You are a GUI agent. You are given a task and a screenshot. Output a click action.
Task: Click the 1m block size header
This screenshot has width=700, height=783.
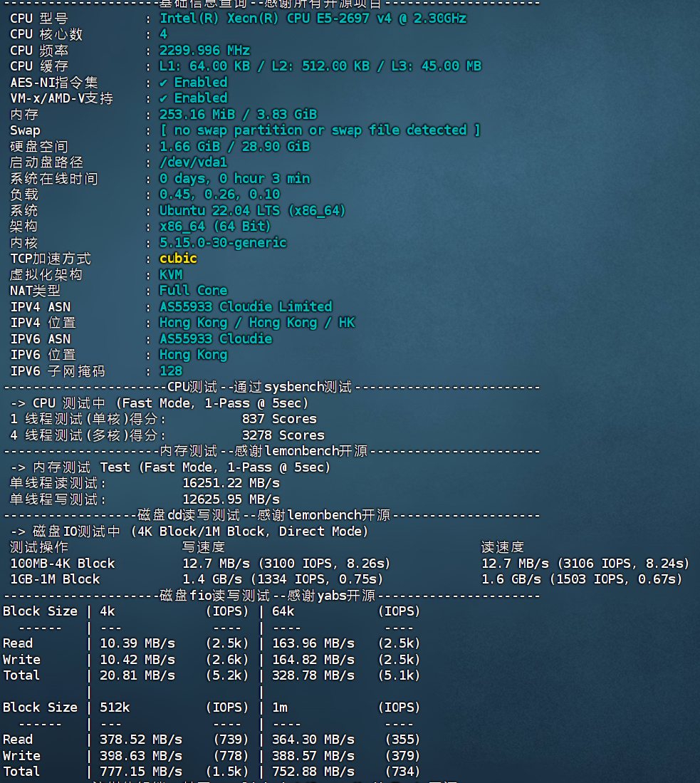279,707
